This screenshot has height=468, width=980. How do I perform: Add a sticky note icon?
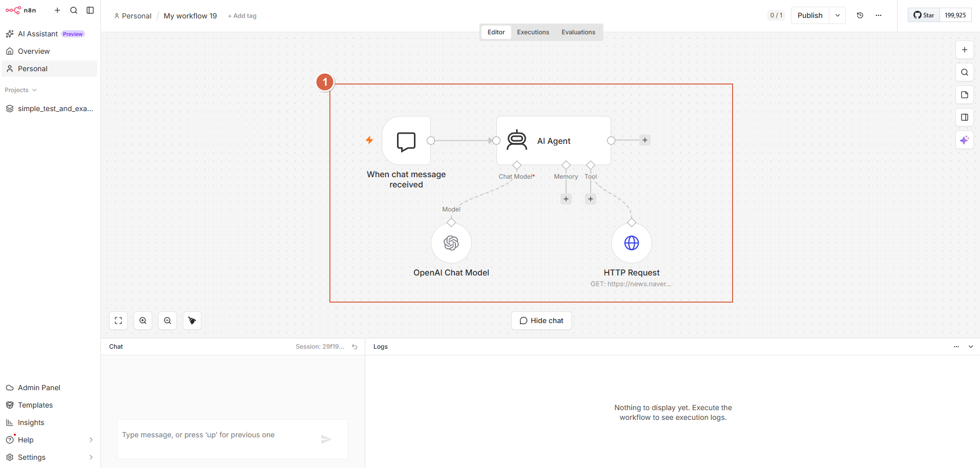965,95
